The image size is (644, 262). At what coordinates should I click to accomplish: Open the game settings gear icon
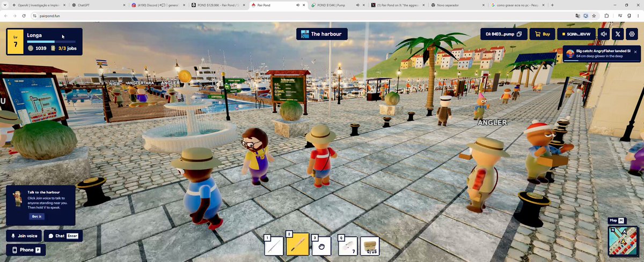632,34
